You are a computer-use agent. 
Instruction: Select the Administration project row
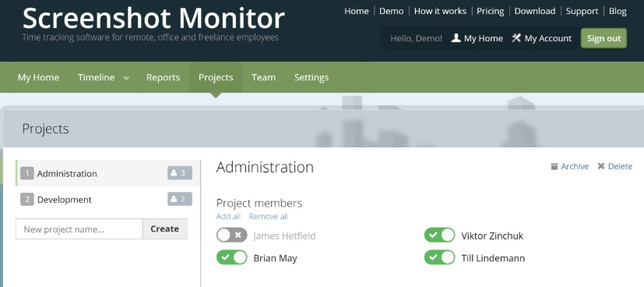(108, 173)
